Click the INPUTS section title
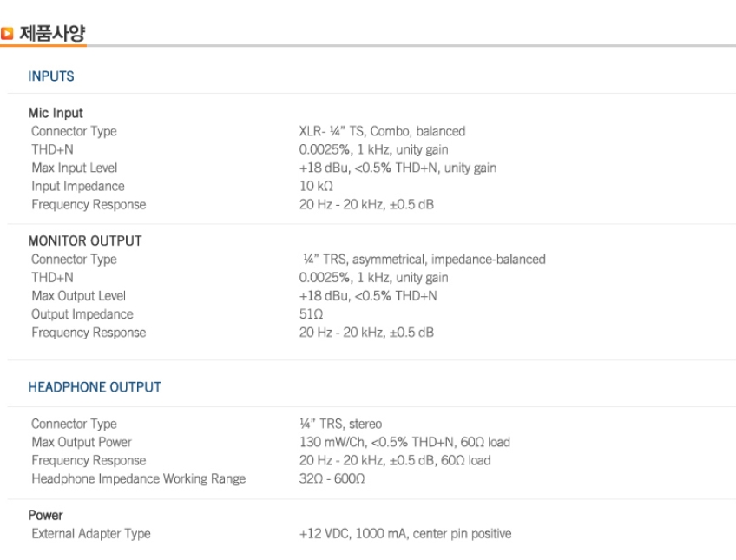The image size is (736, 560). [x=51, y=76]
